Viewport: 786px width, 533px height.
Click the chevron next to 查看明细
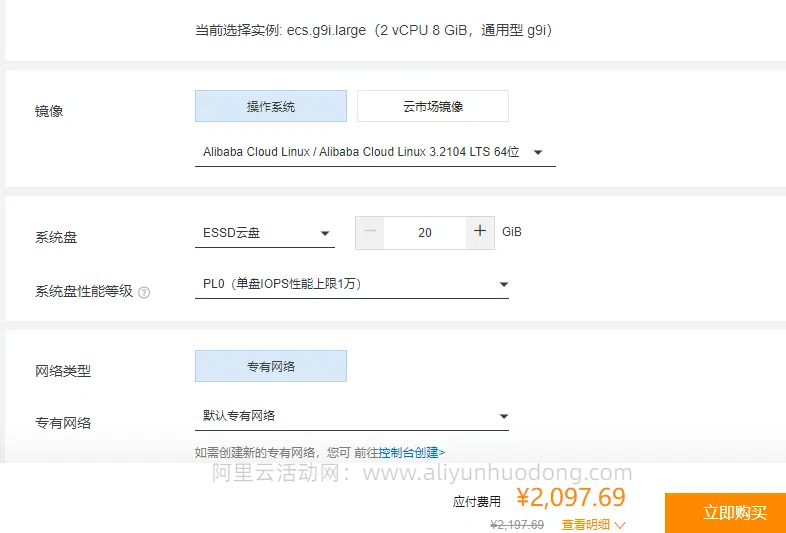click(620, 525)
